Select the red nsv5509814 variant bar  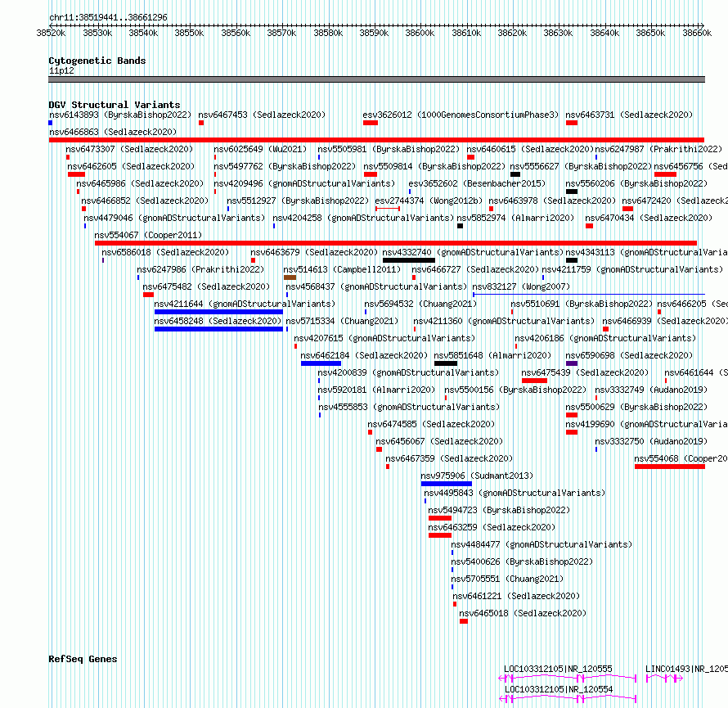click(371, 174)
